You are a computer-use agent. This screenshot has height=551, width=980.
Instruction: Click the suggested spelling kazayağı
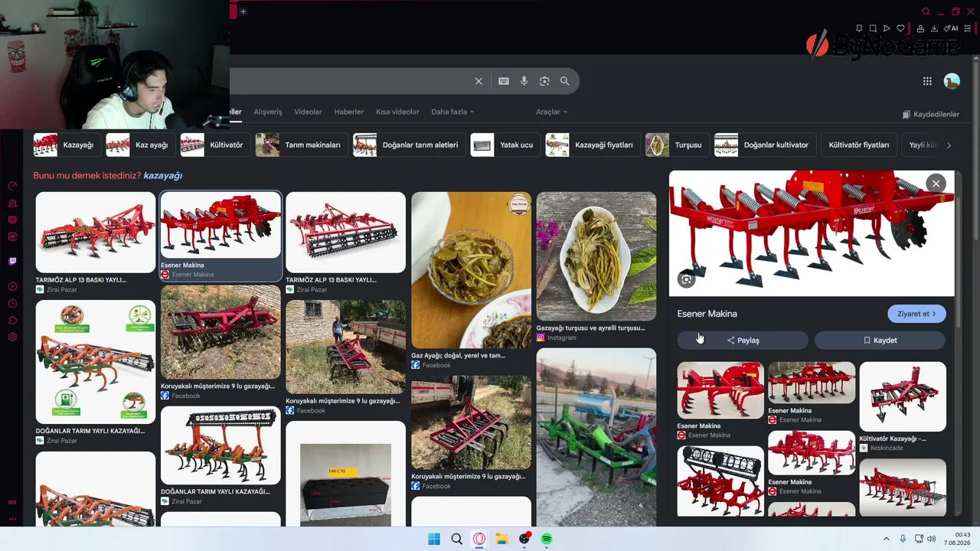[x=162, y=175]
